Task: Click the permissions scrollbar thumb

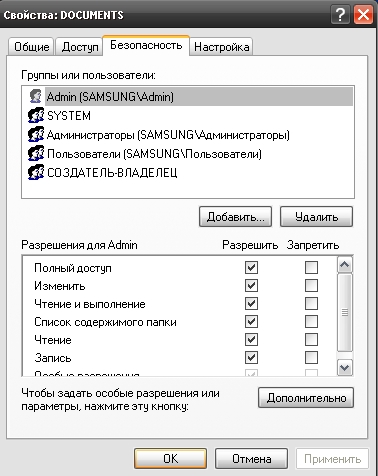Action: pos(345,313)
